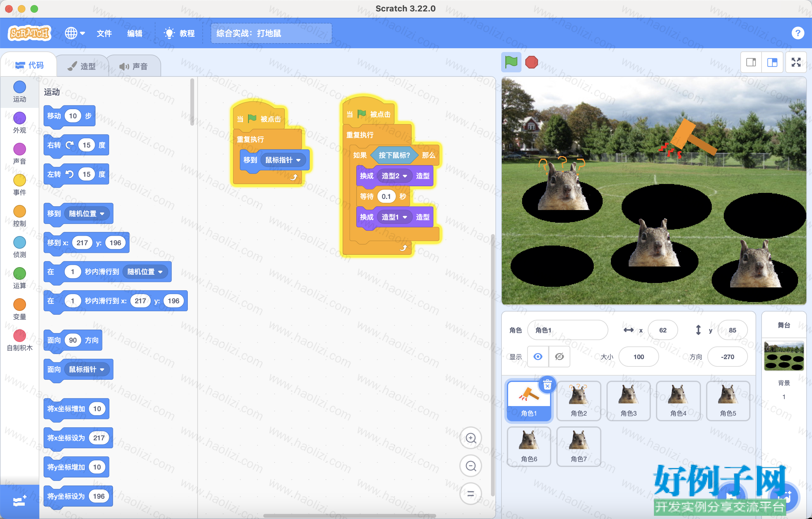Open the 造型2 costume dropdown
Screen dimensions: 812x519
[394, 176]
